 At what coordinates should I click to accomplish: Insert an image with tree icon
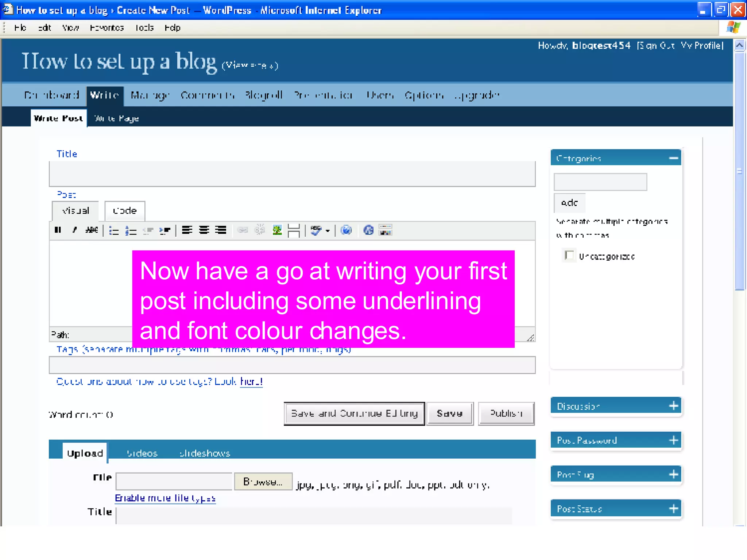pos(277,230)
